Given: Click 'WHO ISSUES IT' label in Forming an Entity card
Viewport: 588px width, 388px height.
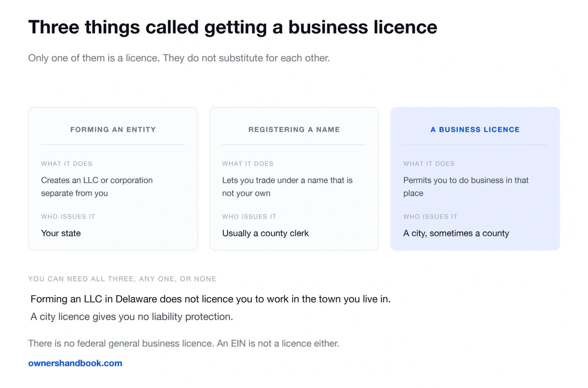Looking at the screenshot, I should [x=68, y=216].
